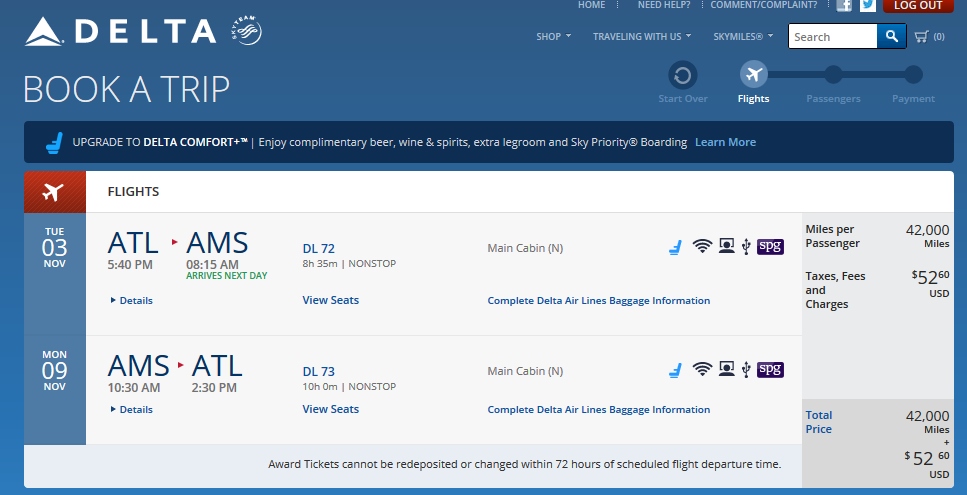Click the search magnifier button
Image resolution: width=967 pixels, height=495 pixels.
pyautogui.click(x=892, y=36)
